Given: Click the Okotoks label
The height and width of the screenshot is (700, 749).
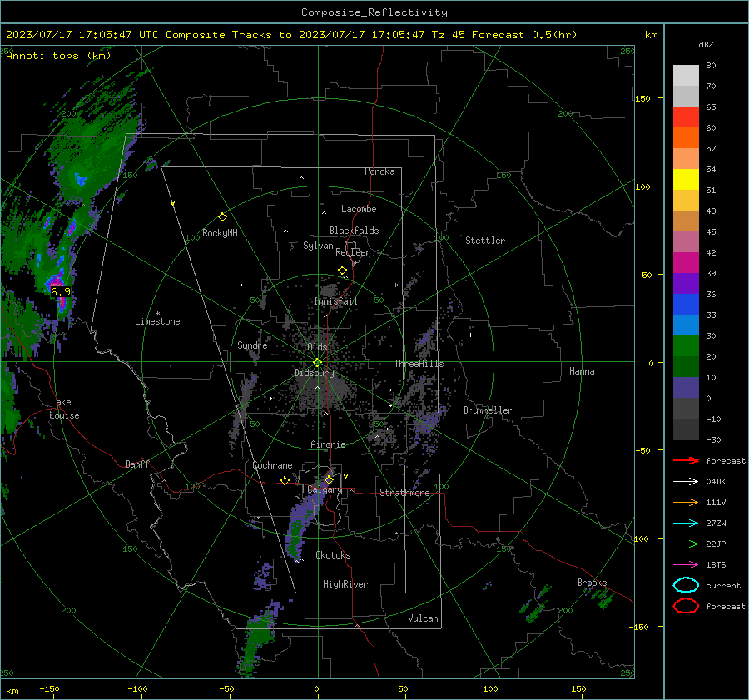Looking at the screenshot, I should pos(333,555).
